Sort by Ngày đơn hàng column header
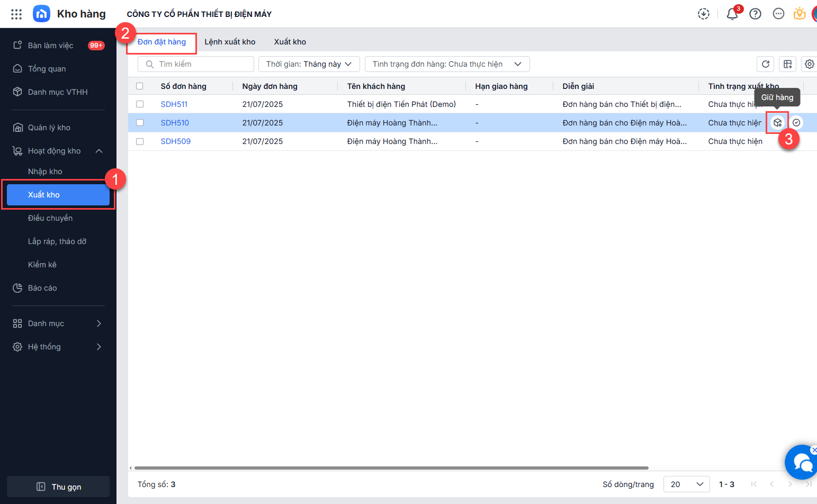This screenshot has width=817, height=504. pyautogui.click(x=270, y=86)
